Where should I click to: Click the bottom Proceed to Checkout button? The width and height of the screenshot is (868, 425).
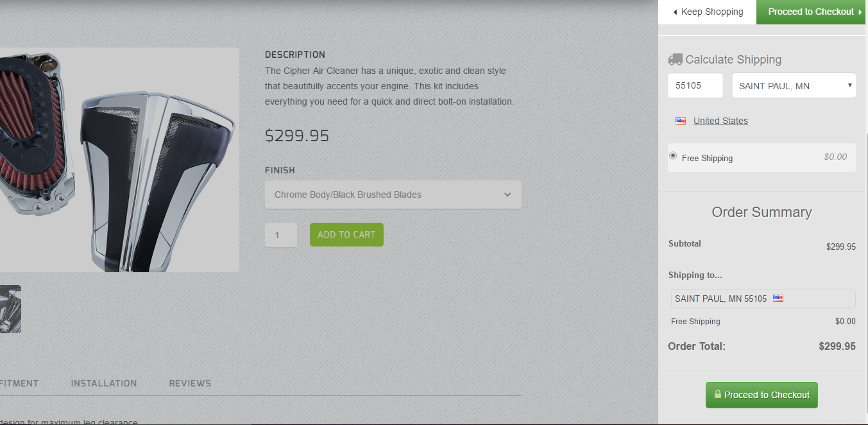click(x=762, y=395)
